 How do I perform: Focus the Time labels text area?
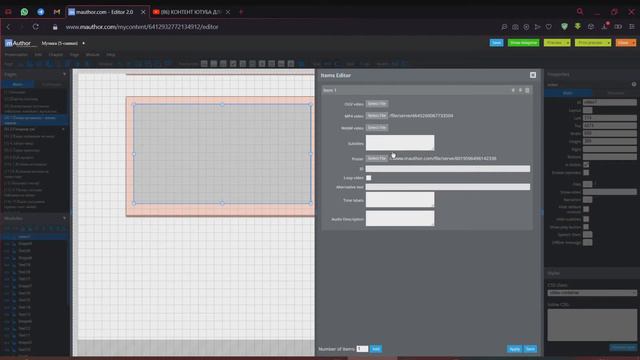pos(400,200)
